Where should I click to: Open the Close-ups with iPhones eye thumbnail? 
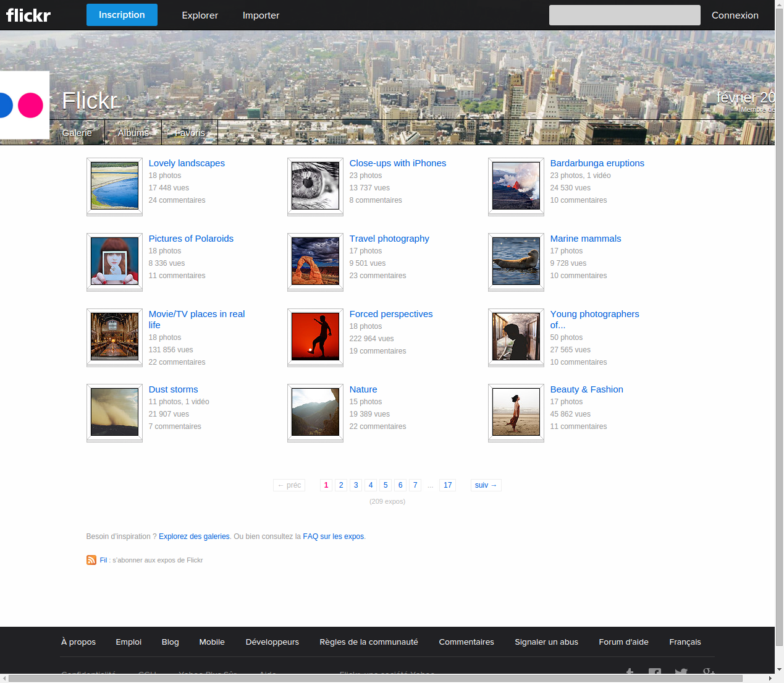pyautogui.click(x=315, y=186)
